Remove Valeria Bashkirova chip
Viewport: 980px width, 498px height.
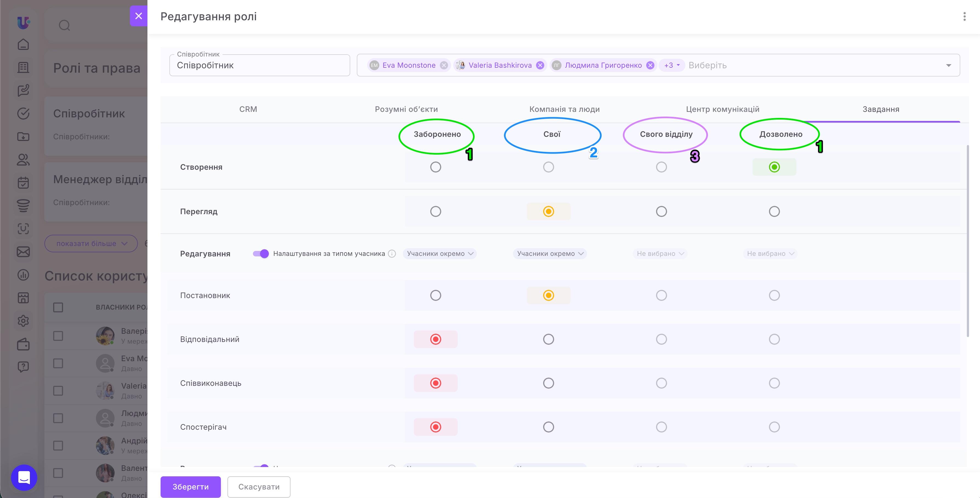tap(540, 65)
